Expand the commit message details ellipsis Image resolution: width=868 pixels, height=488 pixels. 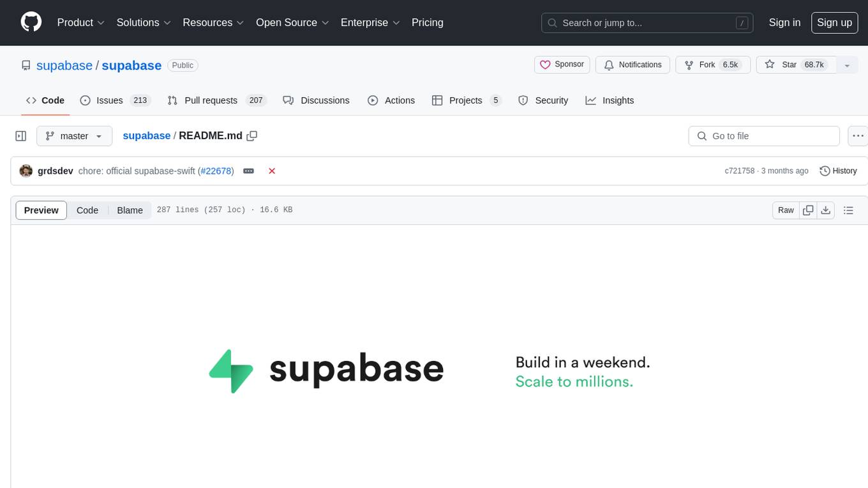(248, 171)
